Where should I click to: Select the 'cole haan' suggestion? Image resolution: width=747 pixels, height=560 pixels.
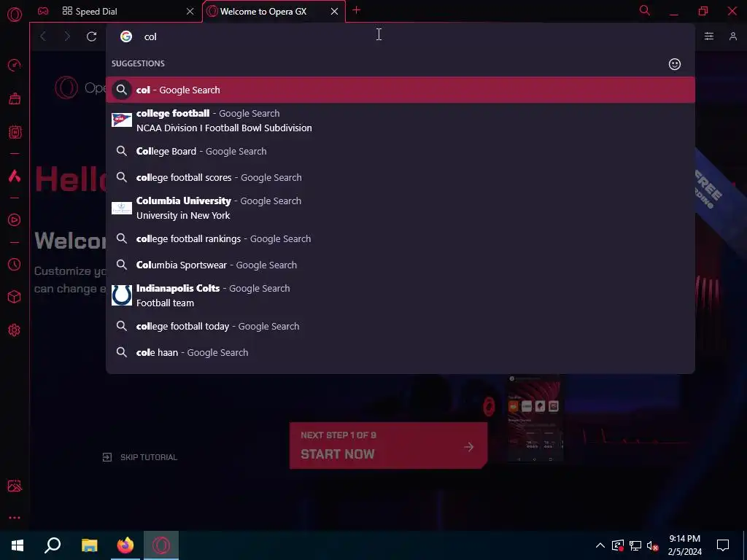(400, 353)
